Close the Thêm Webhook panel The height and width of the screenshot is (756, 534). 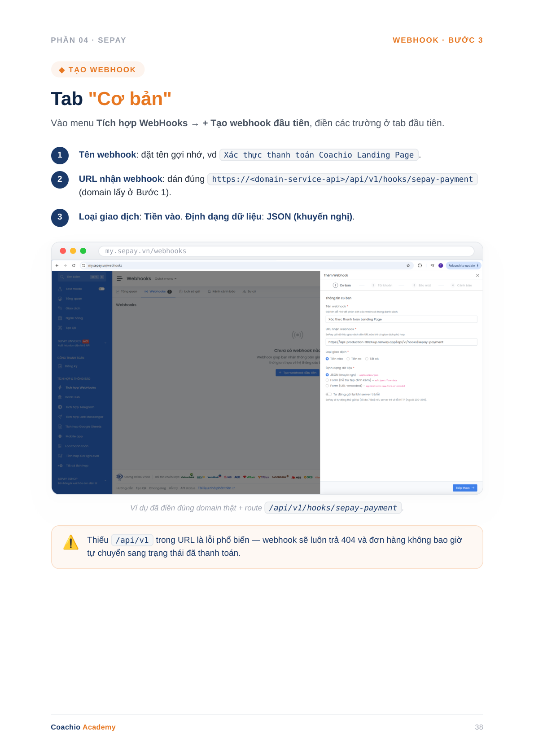pos(477,275)
